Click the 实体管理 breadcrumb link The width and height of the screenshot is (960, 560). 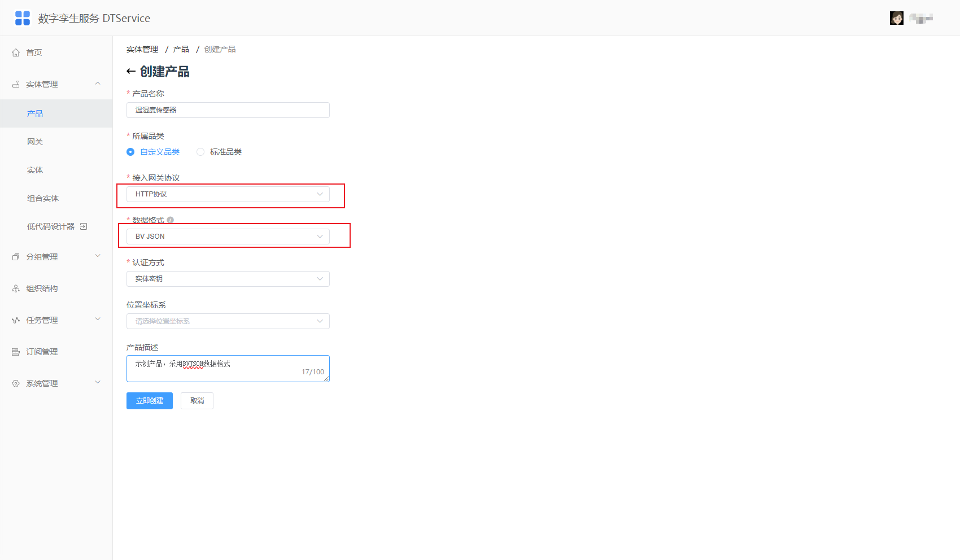(142, 50)
